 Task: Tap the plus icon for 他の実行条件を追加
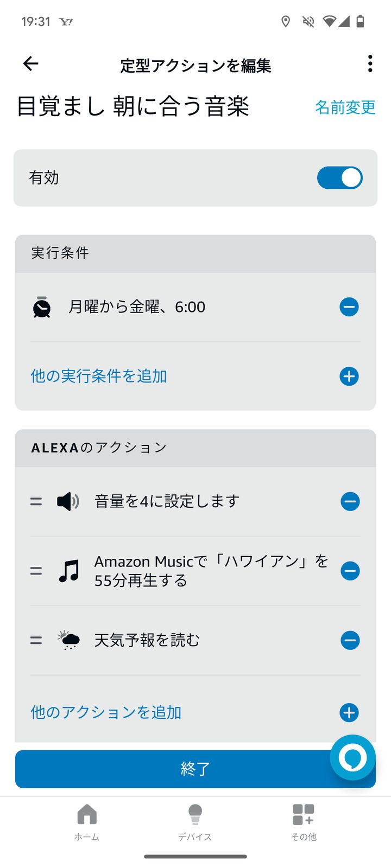(349, 376)
